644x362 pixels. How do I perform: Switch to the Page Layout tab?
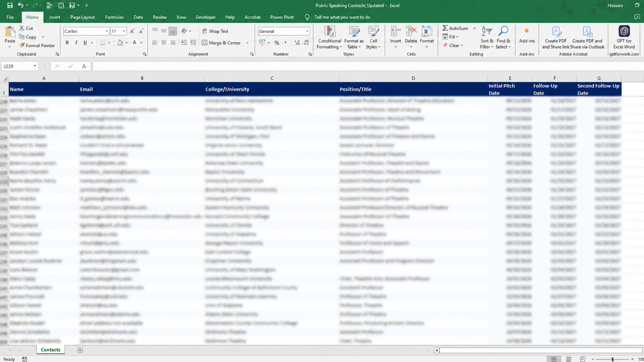pos(82,17)
